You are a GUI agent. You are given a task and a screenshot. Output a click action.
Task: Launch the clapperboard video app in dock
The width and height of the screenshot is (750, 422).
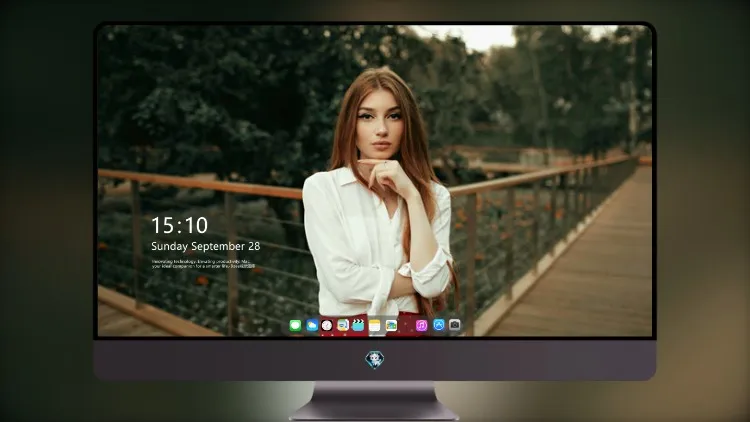(358, 326)
